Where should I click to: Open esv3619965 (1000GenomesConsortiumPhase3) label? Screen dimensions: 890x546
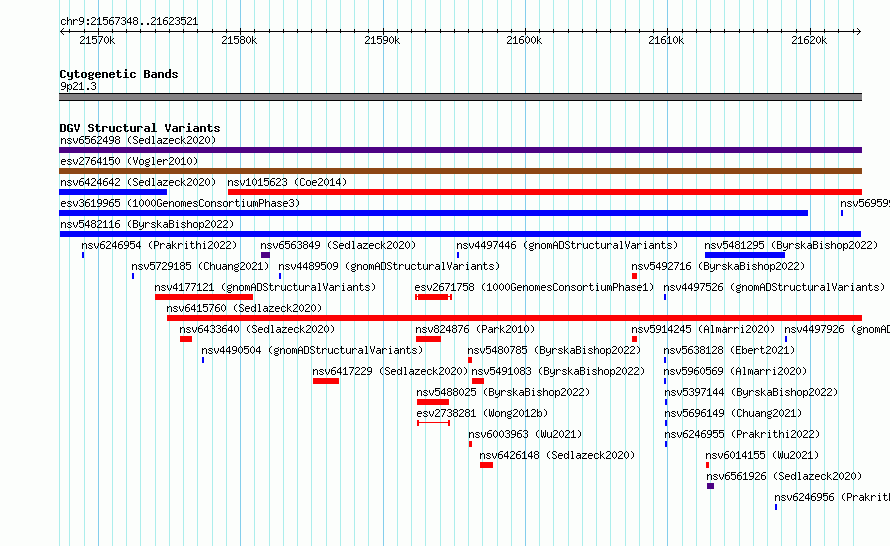coord(180,203)
